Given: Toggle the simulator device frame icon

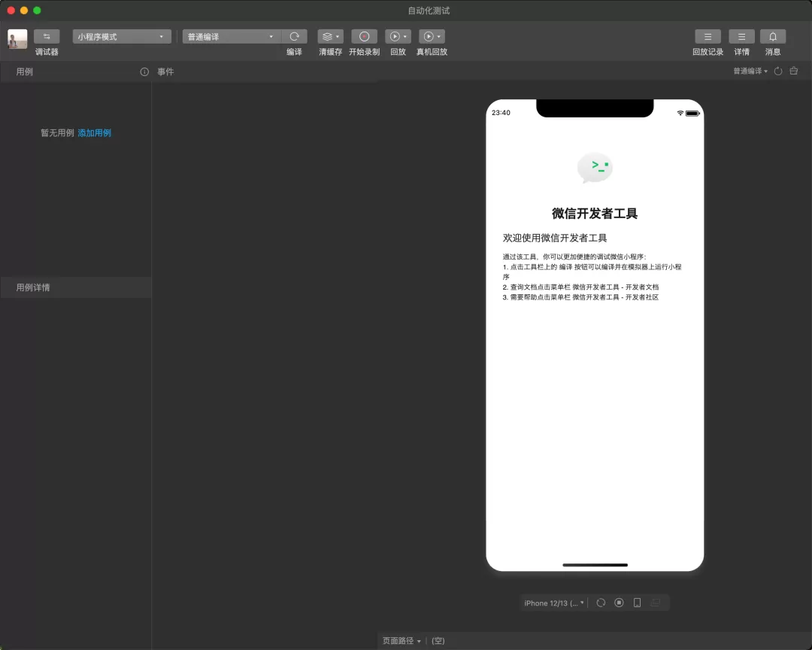Looking at the screenshot, I should click(637, 603).
